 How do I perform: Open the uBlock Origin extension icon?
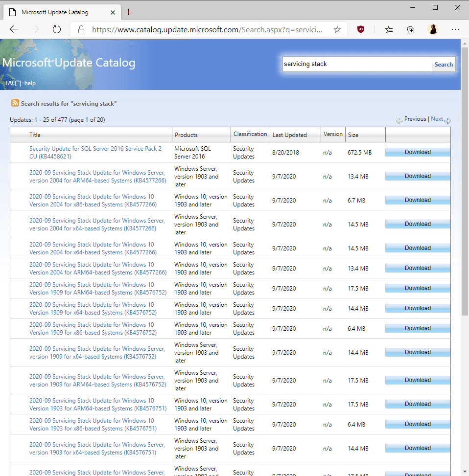(360, 29)
